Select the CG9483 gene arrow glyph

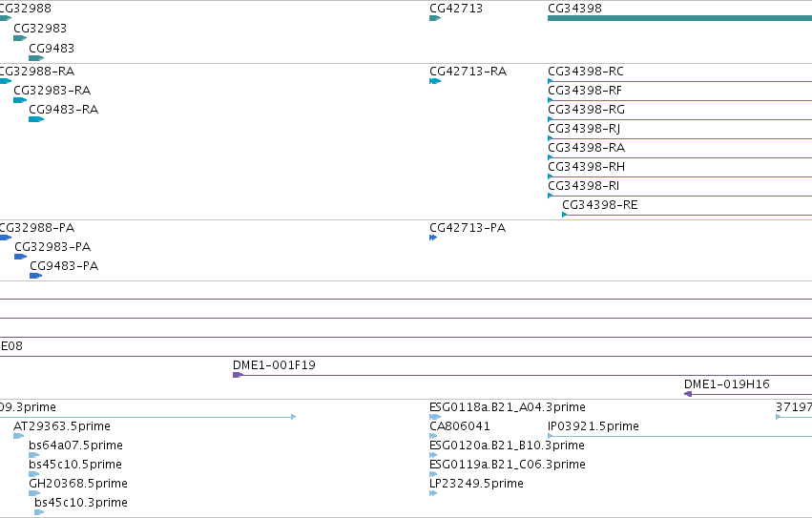coord(36,58)
